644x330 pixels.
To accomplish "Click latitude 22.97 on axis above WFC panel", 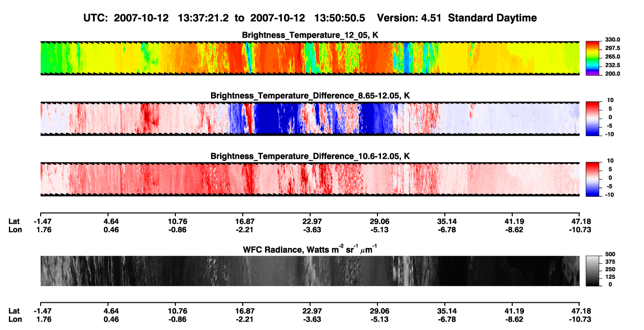I will (x=310, y=222).
